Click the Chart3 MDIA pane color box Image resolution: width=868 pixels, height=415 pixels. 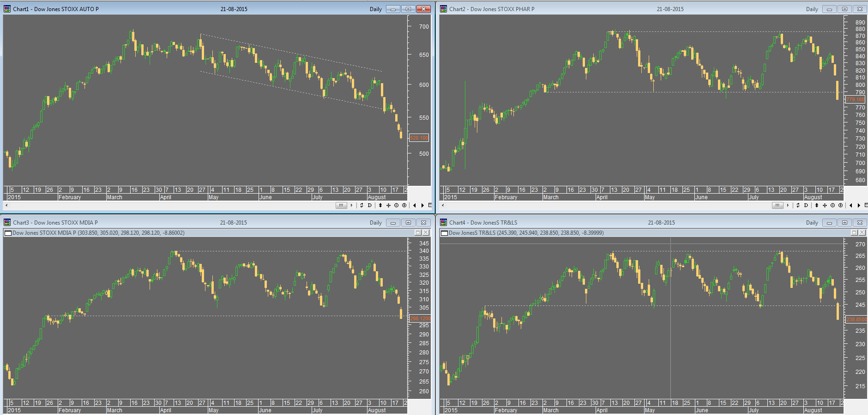[x=8, y=233]
